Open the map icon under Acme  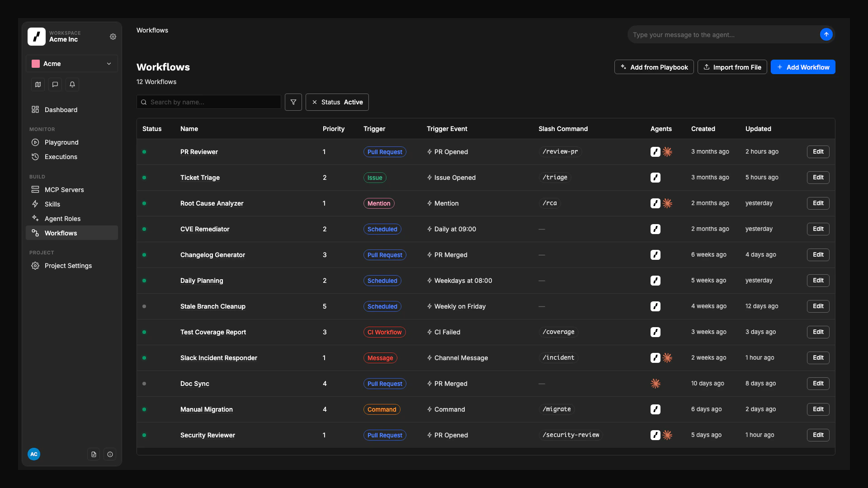(x=38, y=84)
